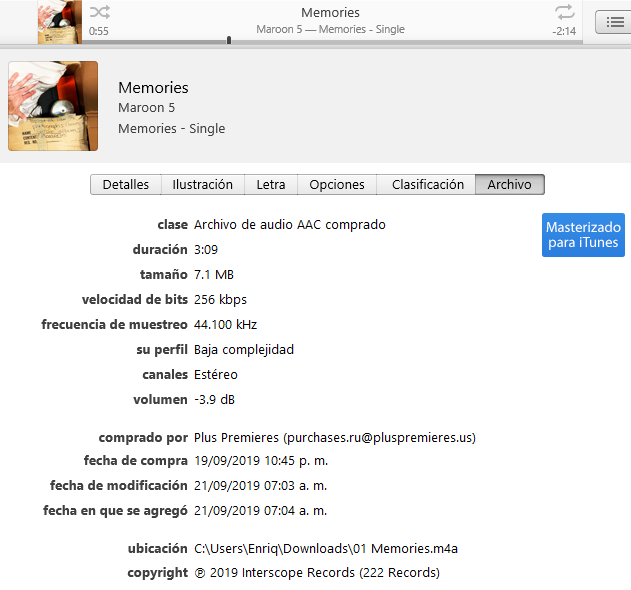Image resolution: width=631 pixels, height=590 pixels.
Task: Click bit rate value 256 kbps
Action: click(x=220, y=299)
